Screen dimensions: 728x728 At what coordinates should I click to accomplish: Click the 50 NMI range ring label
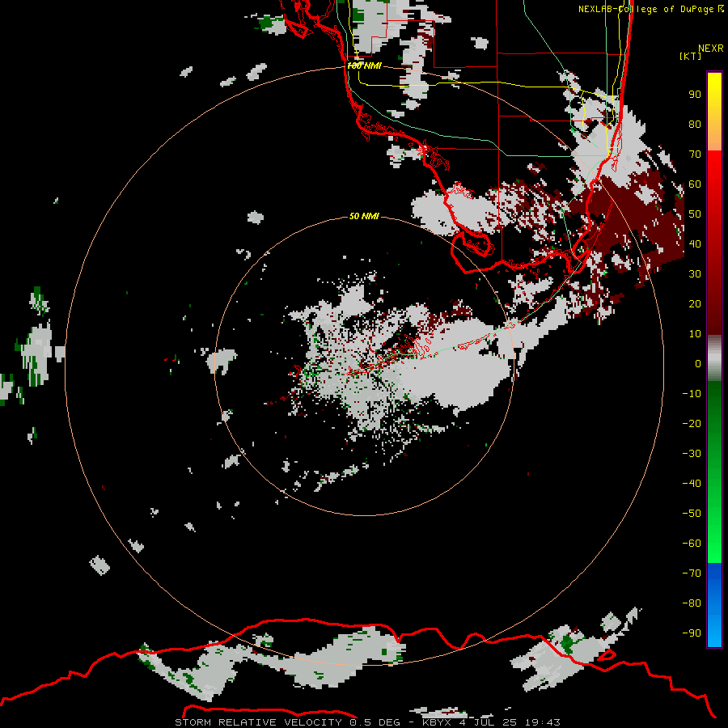click(x=364, y=216)
